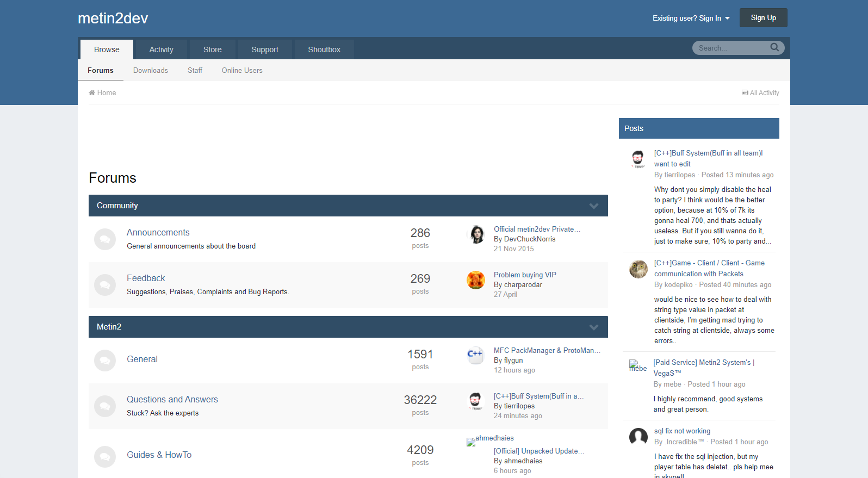Viewport: 868px width, 478px height.
Task: Collapse the Metin2 category chevron
Action: point(594,327)
